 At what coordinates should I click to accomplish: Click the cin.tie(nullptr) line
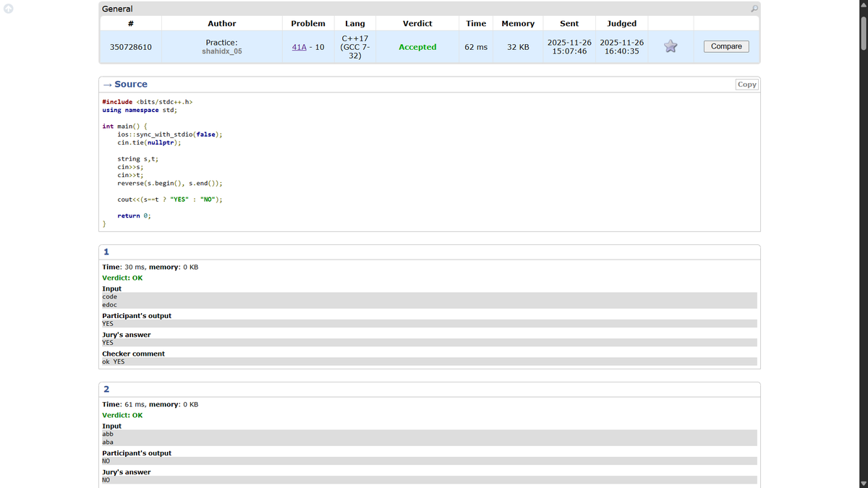[x=149, y=142]
